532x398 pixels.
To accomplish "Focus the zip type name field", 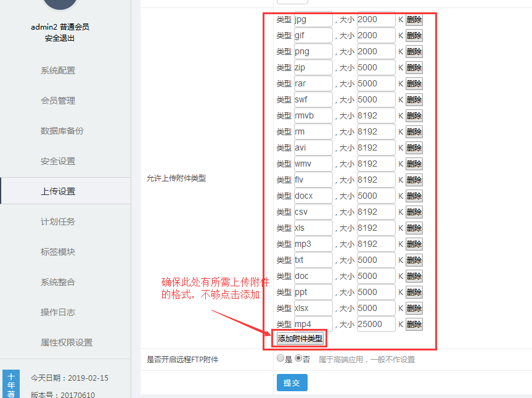I will point(313,67).
